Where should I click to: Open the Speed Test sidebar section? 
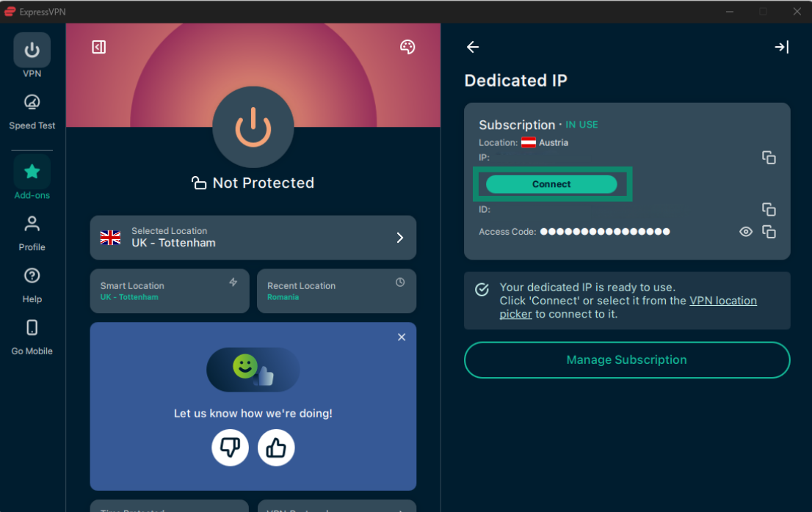click(x=32, y=111)
